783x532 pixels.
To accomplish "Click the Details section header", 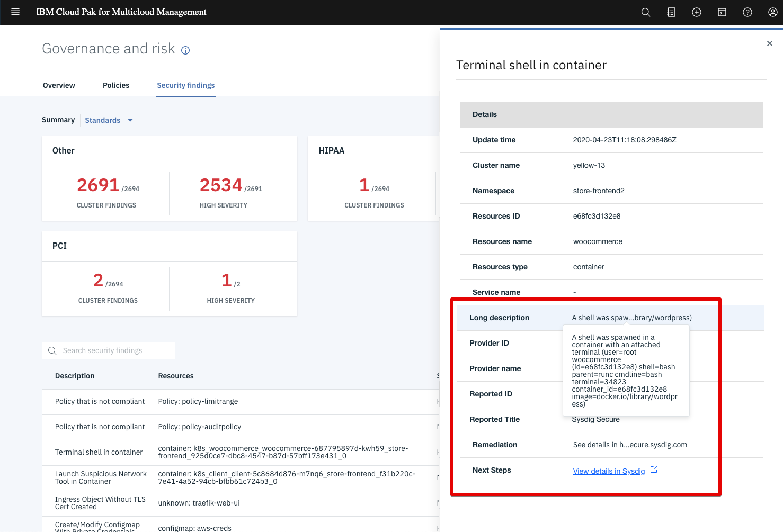I will click(x=611, y=114).
